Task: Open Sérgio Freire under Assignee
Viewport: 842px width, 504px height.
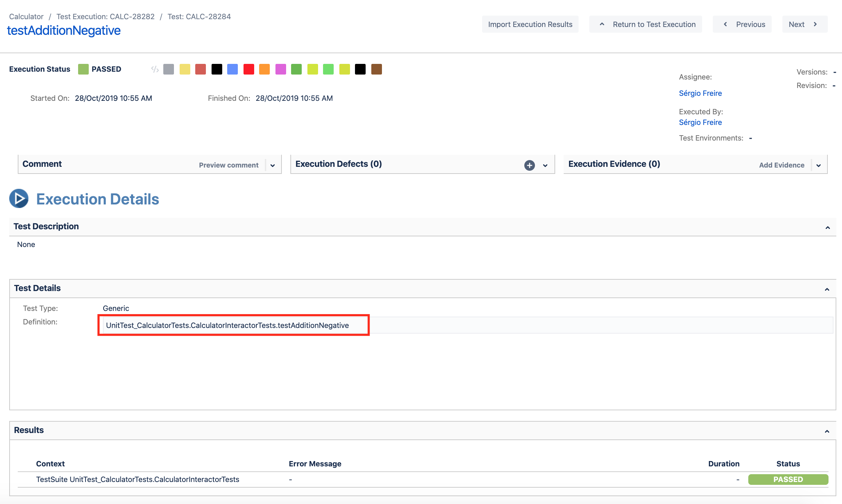Action: click(x=700, y=93)
